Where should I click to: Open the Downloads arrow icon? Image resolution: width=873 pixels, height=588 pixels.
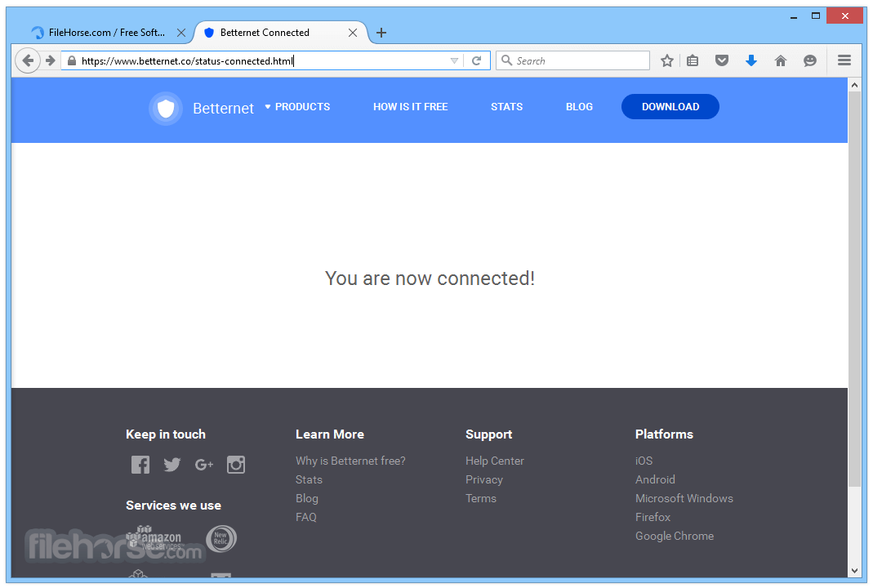[751, 60]
